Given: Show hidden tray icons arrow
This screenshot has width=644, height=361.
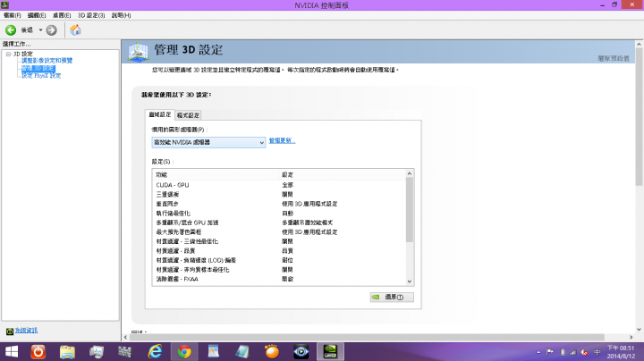Looking at the screenshot, I should (538, 352).
